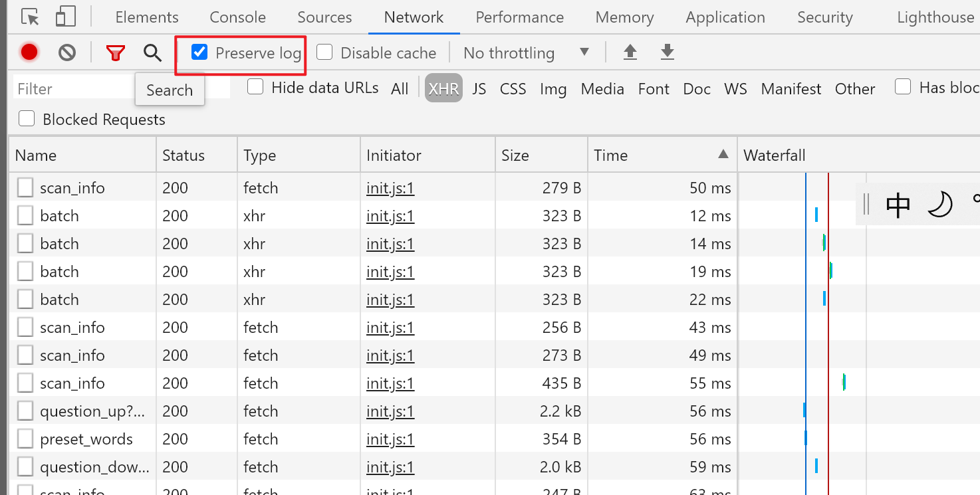This screenshot has width=980, height=495.
Task: Stop recording network log
Action: coord(29,52)
